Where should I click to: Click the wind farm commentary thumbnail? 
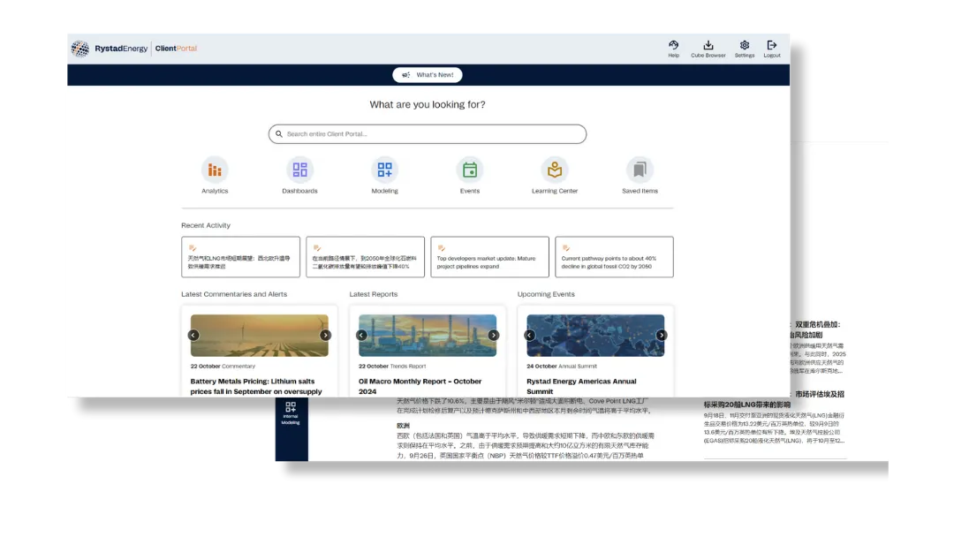tap(259, 336)
